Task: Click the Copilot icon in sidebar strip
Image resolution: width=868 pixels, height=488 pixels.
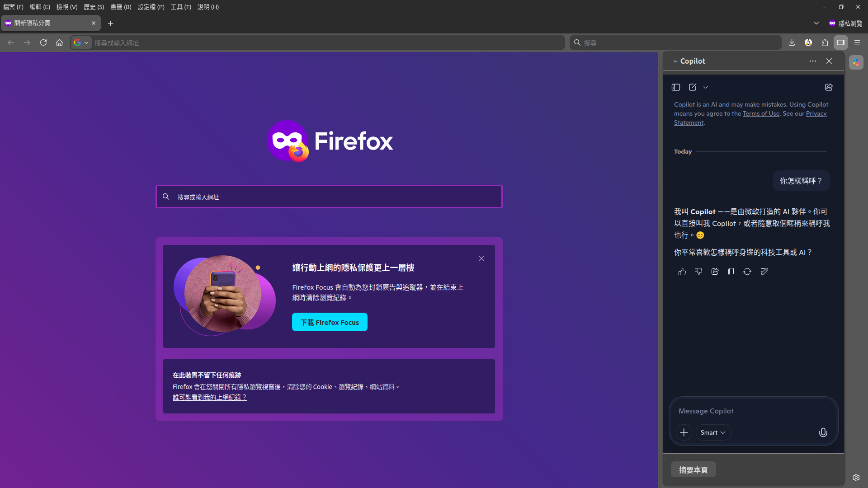Action: click(856, 62)
